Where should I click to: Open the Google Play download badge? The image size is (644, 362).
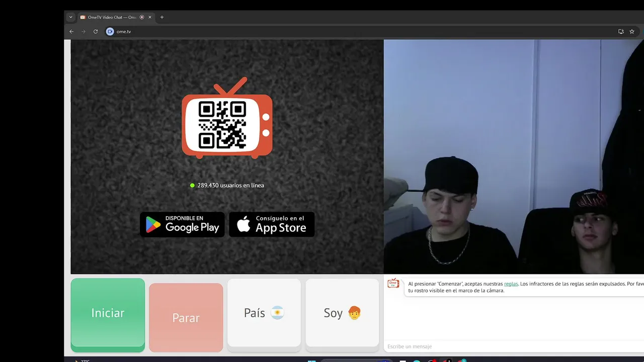click(182, 224)
